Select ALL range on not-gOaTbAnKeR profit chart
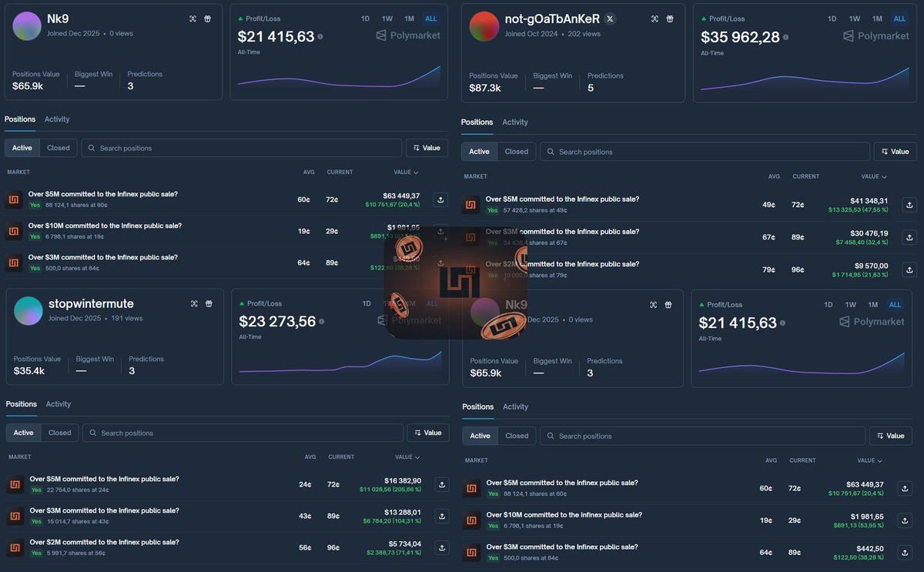The width and height of the screenshot is (924, 572). coord(899,18)
